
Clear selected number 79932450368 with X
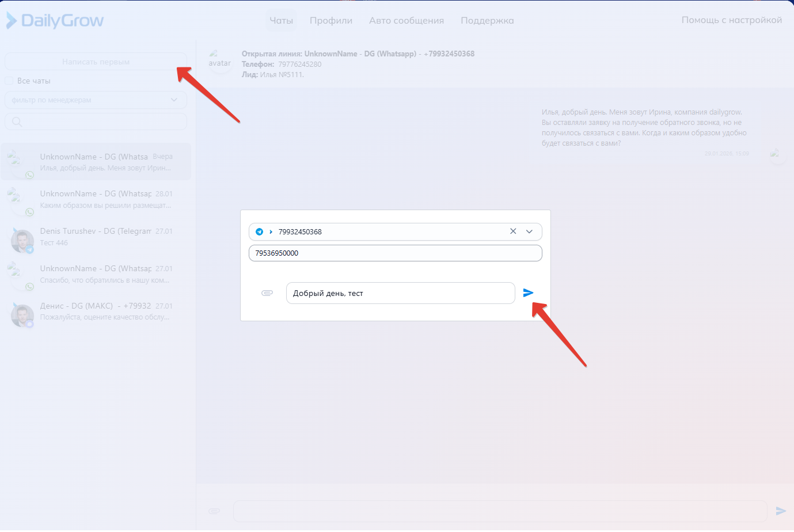click(513, 231)
